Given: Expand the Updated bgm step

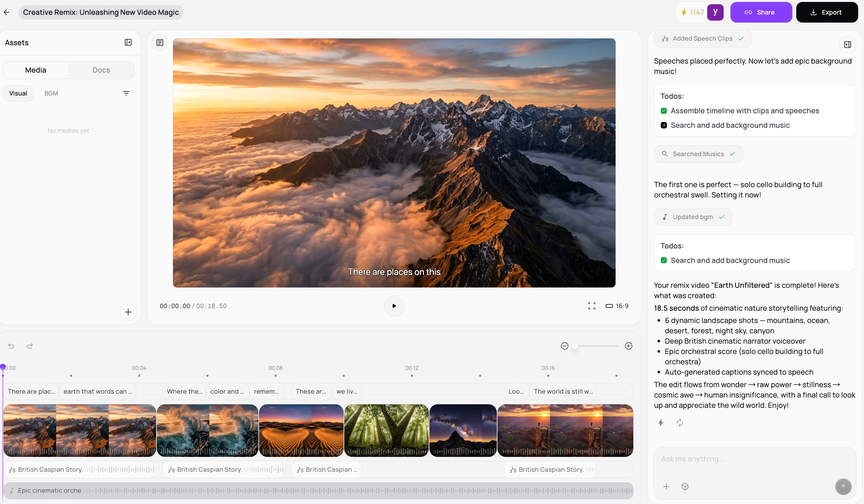Looking at the screenshot, I should 693,217.
